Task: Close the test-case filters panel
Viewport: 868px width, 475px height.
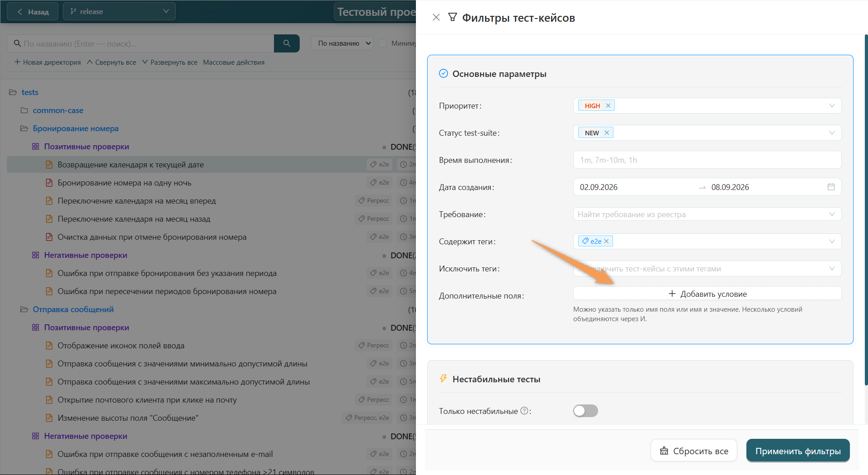Action: [x=436, y=18]
